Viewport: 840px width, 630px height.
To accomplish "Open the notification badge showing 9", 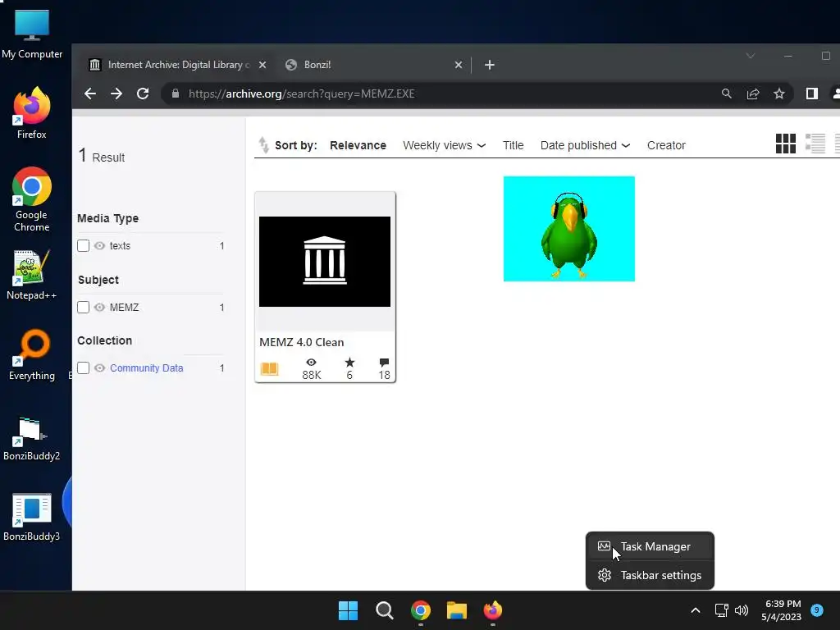I will point(817,609).
